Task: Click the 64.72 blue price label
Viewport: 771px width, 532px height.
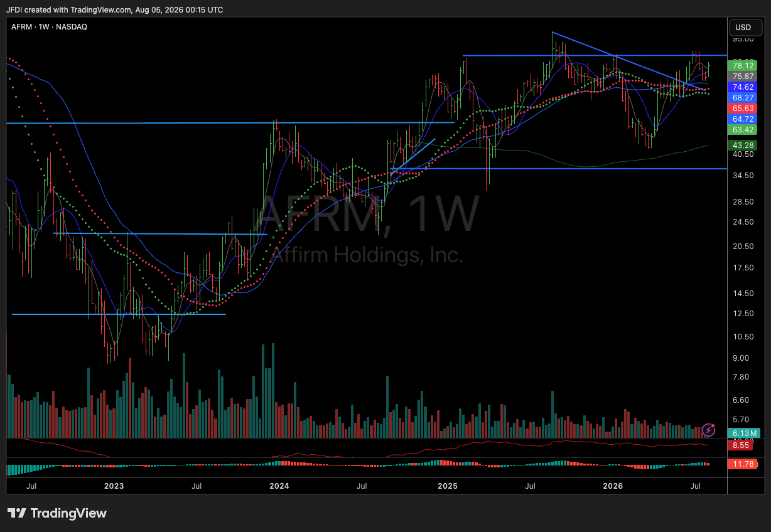Action: [743, 119]
